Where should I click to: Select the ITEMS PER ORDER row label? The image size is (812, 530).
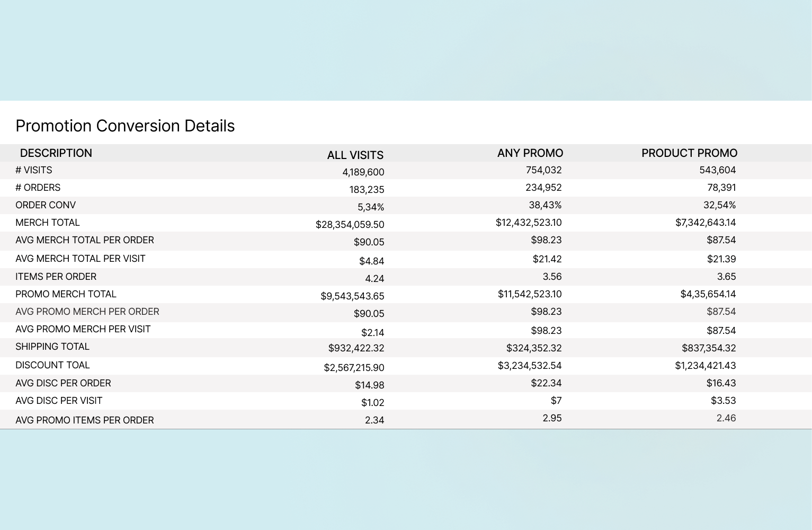56,277
